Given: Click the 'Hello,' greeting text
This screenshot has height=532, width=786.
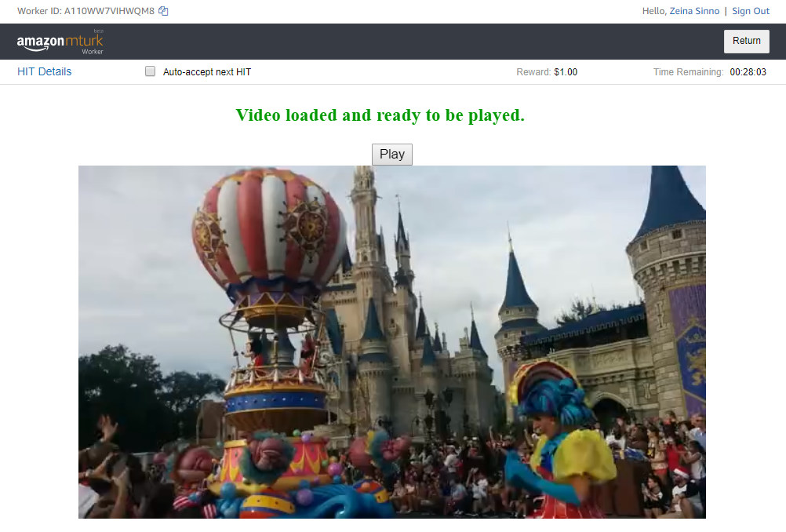Looking at the screenshot, I should pyautogui.click(x=654, y=11).
